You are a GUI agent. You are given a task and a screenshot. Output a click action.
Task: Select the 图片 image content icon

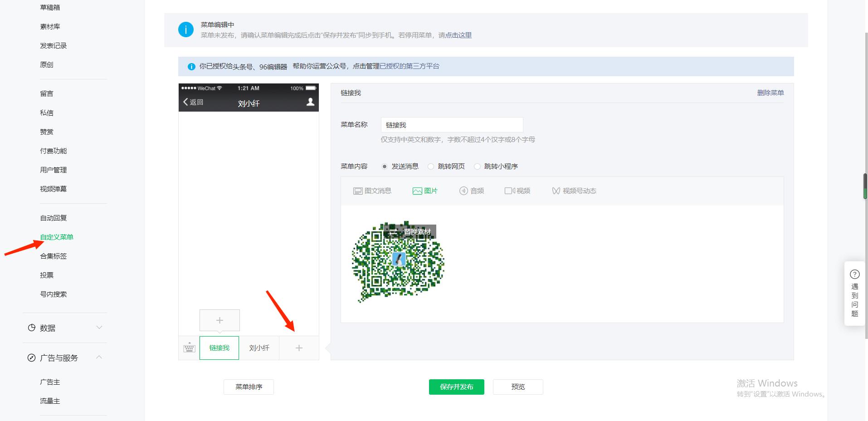(417, 191)
